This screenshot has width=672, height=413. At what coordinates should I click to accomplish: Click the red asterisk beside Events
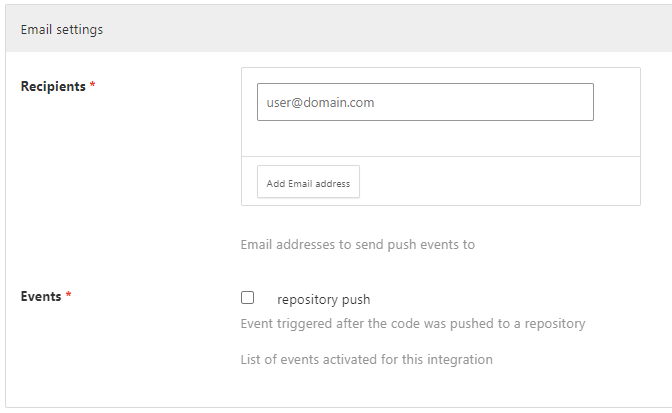tap(68, 296)
